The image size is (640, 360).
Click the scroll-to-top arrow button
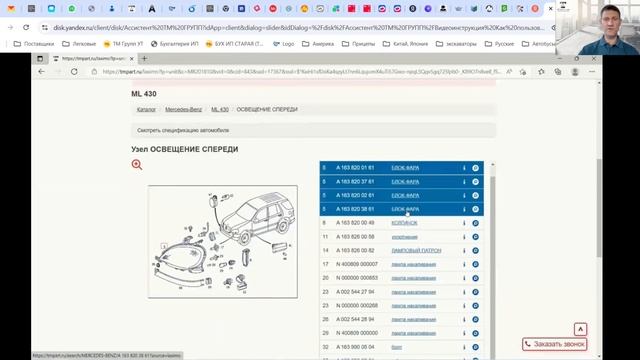click(x=580, y=329)
